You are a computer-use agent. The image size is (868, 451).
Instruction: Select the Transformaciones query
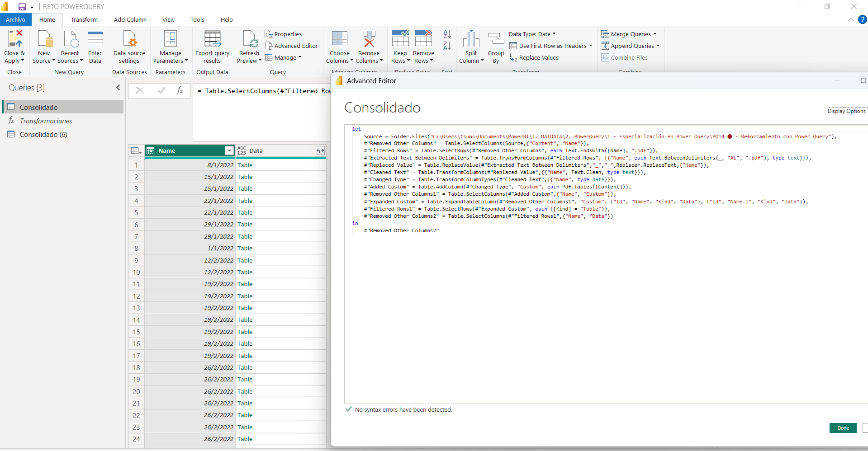[x=46, y=121]
